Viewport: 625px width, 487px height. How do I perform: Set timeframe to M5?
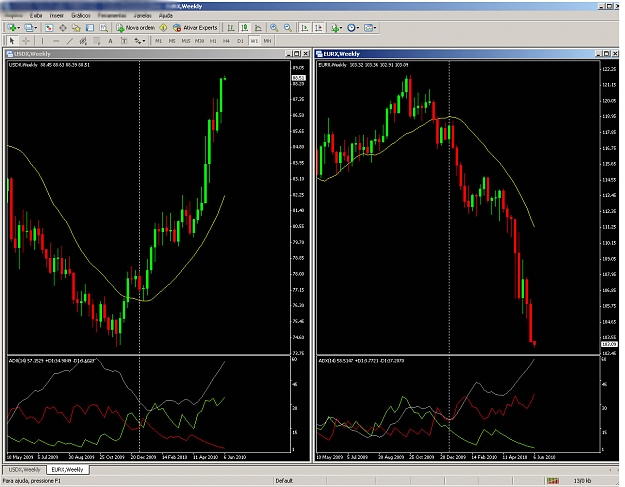172,41
